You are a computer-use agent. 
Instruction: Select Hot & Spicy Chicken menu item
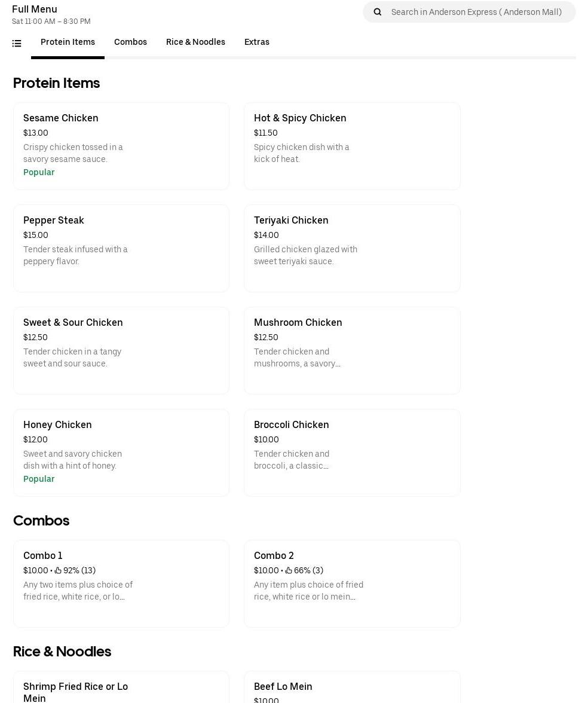352,146
